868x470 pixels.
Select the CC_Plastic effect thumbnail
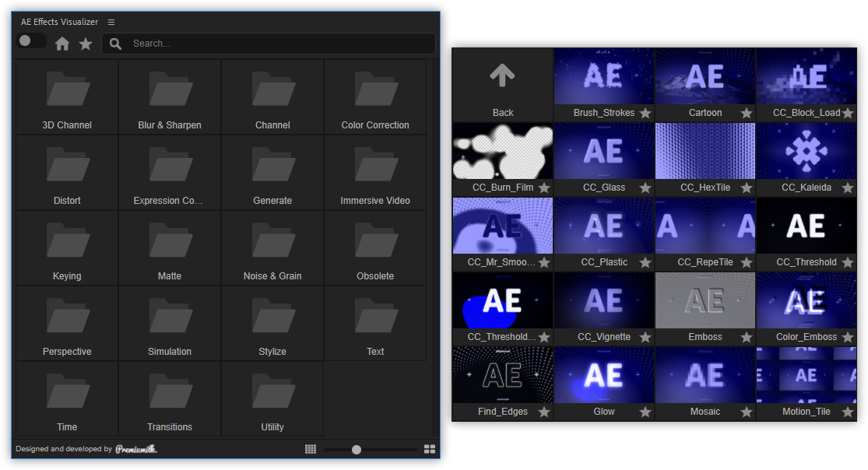pyautogui.click(x=604, y=226)
